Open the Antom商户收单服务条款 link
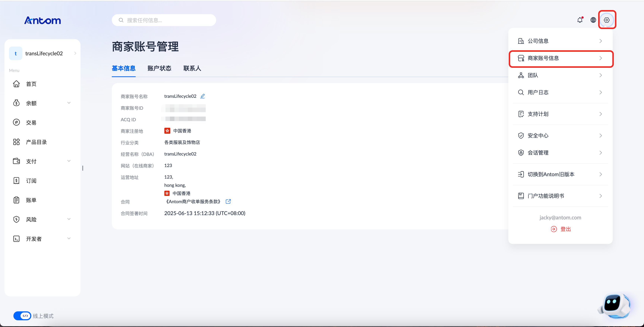The height and width of the screenshot is (327, 644). 193,202
